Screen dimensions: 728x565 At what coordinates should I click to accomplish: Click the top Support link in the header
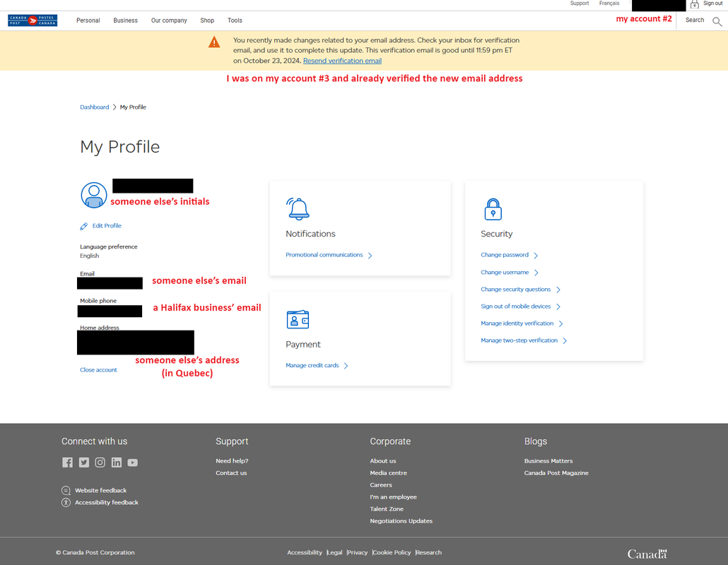580,4
